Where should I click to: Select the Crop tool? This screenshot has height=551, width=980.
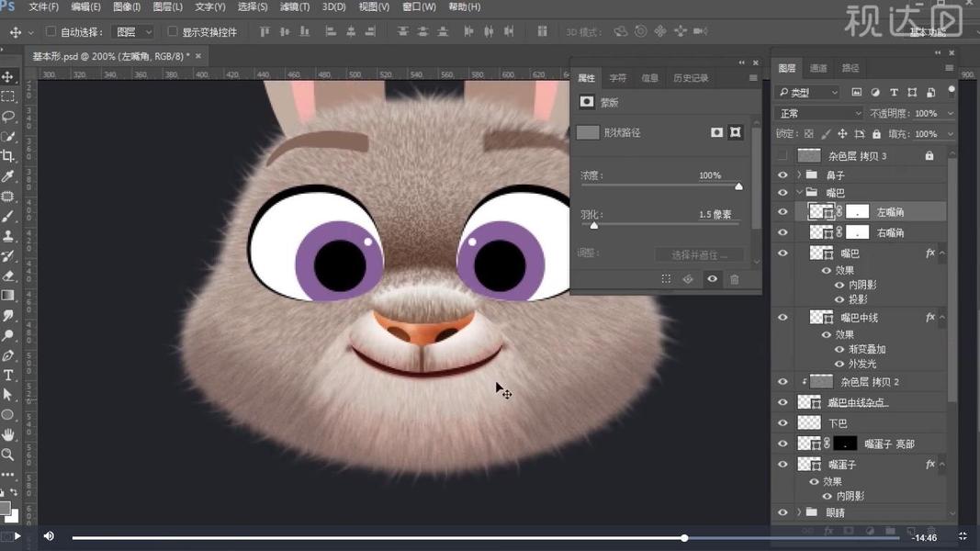(x=8, y=156)
